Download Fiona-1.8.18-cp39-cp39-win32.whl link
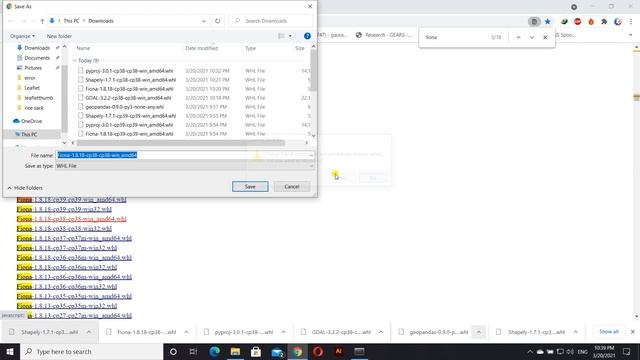 64,209
